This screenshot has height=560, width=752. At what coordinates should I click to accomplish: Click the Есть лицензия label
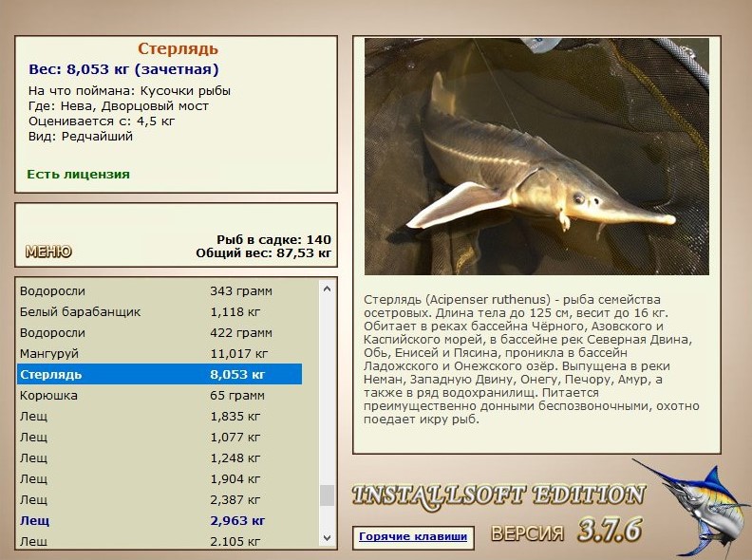(78, 175)
